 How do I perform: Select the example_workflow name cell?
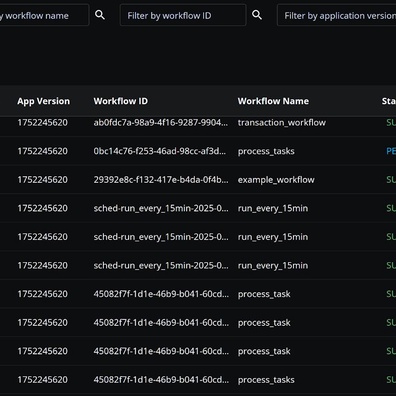click(276, 180)
